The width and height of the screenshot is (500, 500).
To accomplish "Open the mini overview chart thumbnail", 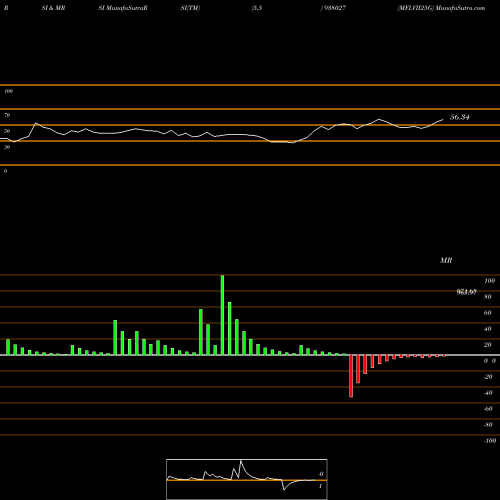I will pyautogui.click(x=247, y=479).
